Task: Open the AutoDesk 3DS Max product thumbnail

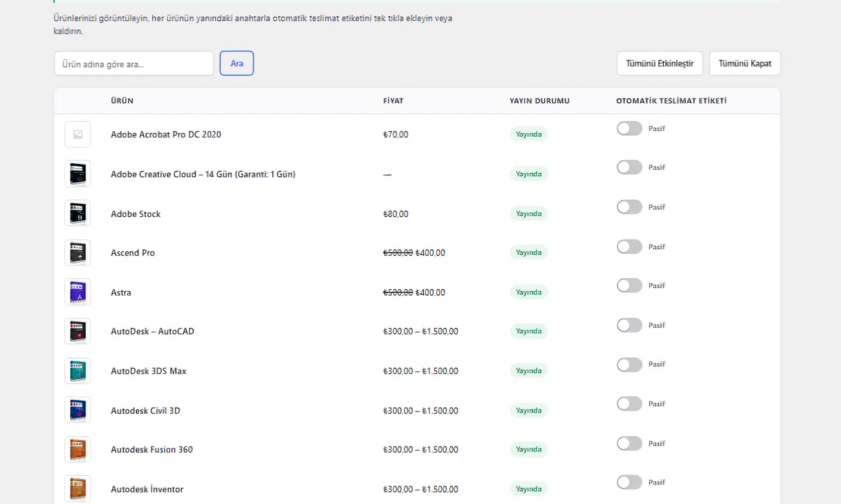Action: pyautogui.click(x=77, y=371)
